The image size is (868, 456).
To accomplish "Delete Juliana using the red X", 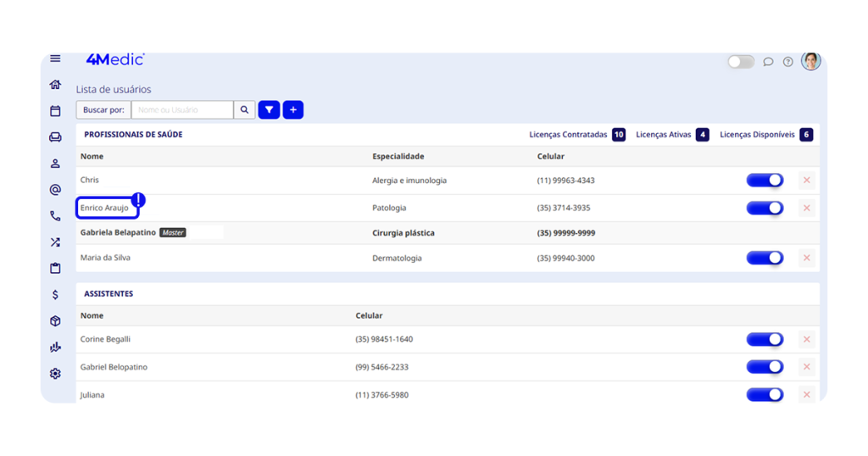I will [x=806, y=394].
